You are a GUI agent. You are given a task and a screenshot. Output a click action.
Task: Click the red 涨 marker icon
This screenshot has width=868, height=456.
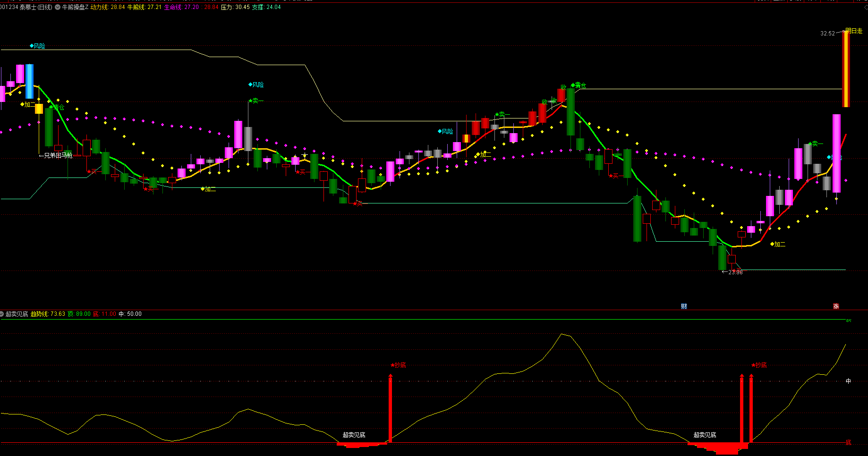(836, 306)
